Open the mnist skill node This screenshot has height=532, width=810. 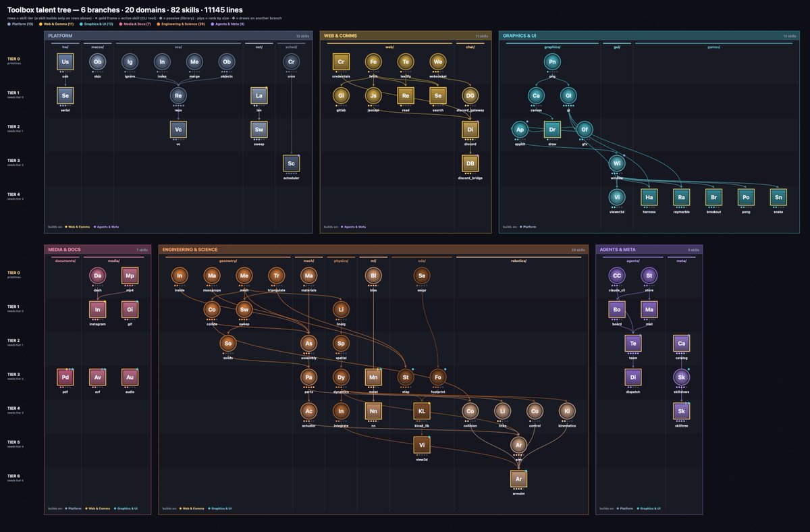373,377
